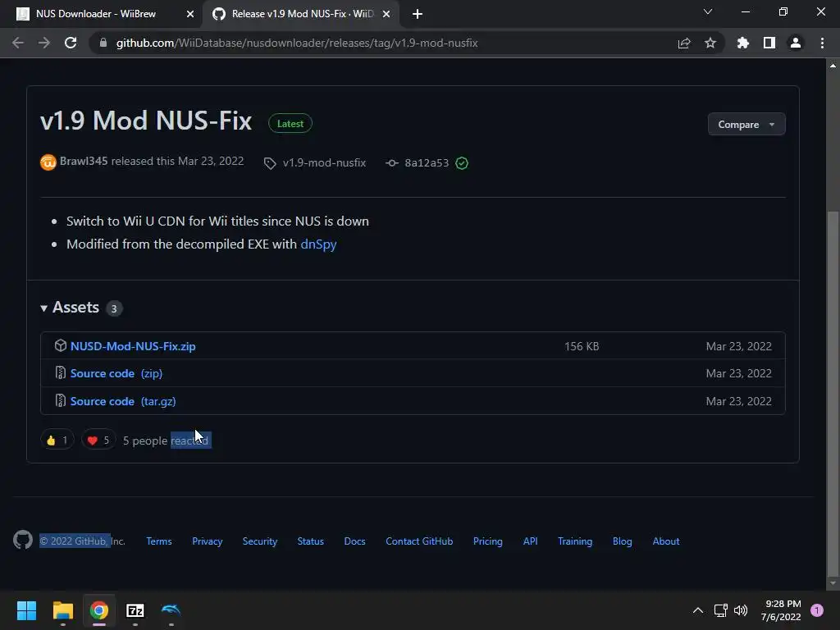Open Brawl345 user profile link

(x=84, y=162)
